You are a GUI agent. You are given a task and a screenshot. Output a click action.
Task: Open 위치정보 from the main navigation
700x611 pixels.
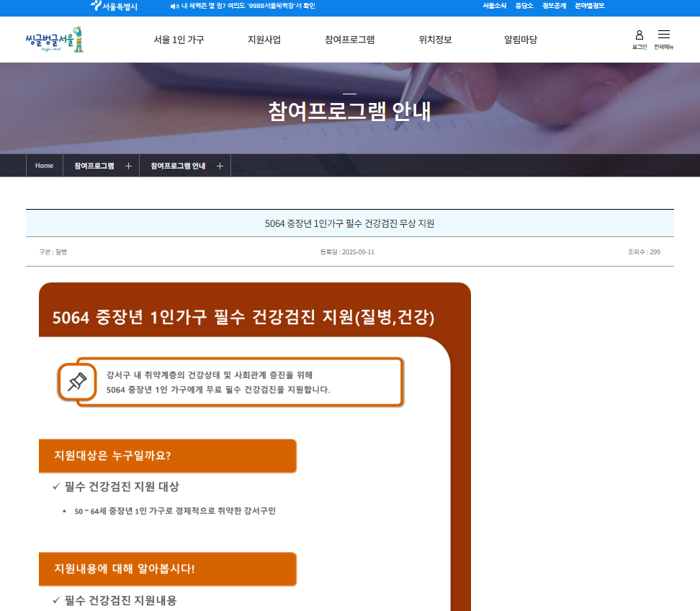[434, 40]
